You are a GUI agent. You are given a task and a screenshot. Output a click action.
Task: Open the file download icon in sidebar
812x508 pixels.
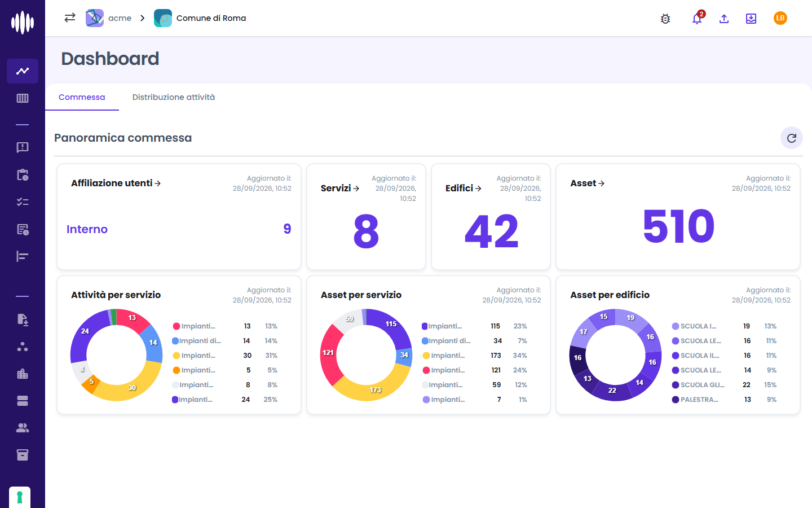pyautogui.click(x=23, y=319)
